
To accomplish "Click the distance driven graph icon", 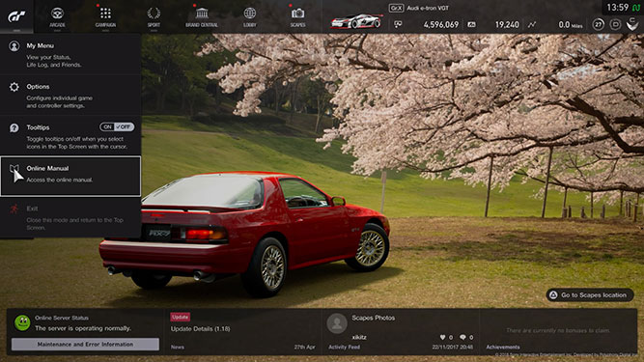I will tap(532, 25).
